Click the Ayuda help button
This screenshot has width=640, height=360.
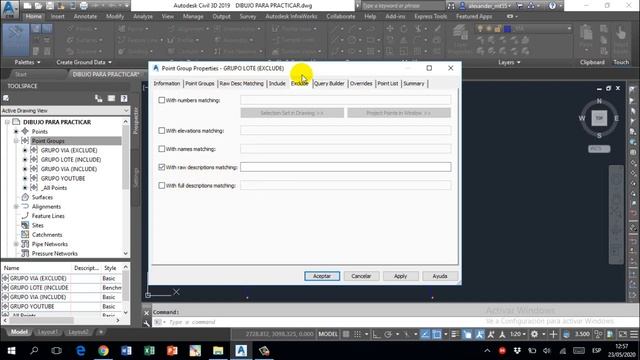tap(440, 276)
